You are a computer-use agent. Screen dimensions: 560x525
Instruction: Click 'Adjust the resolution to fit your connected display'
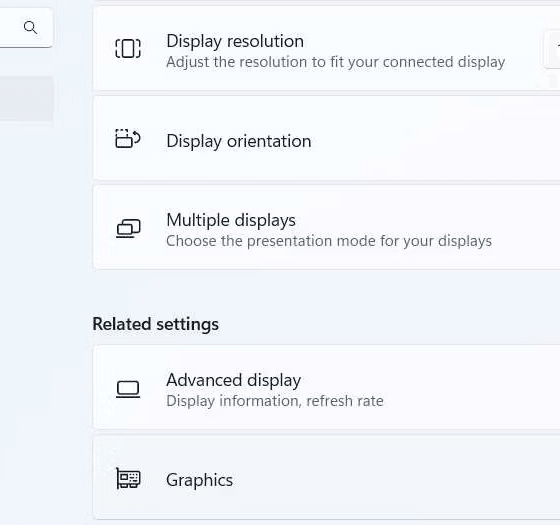(x=336, y=62)
